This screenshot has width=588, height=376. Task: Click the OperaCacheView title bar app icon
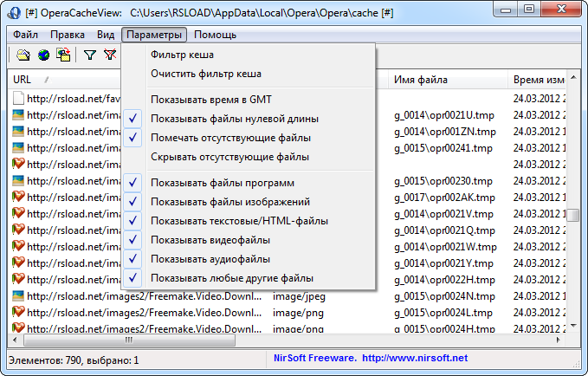14,12
